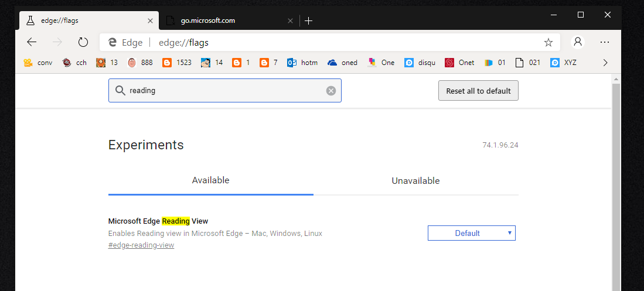
Task: Close the Edge window
Action: click(608, 15)
